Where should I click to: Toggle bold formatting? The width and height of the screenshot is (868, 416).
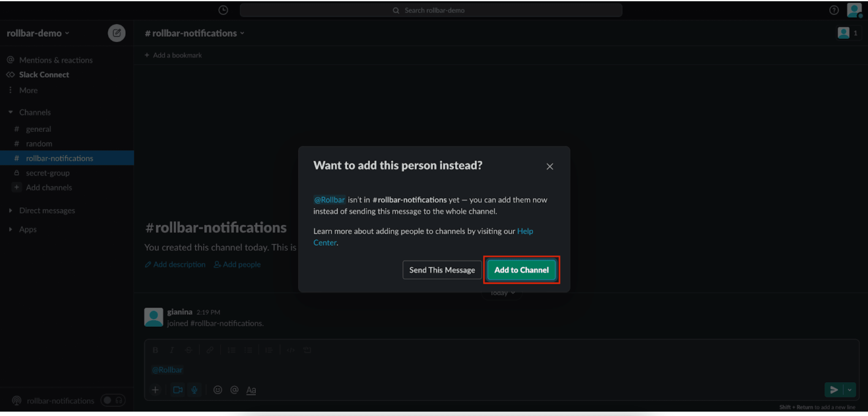pos(155,350)
